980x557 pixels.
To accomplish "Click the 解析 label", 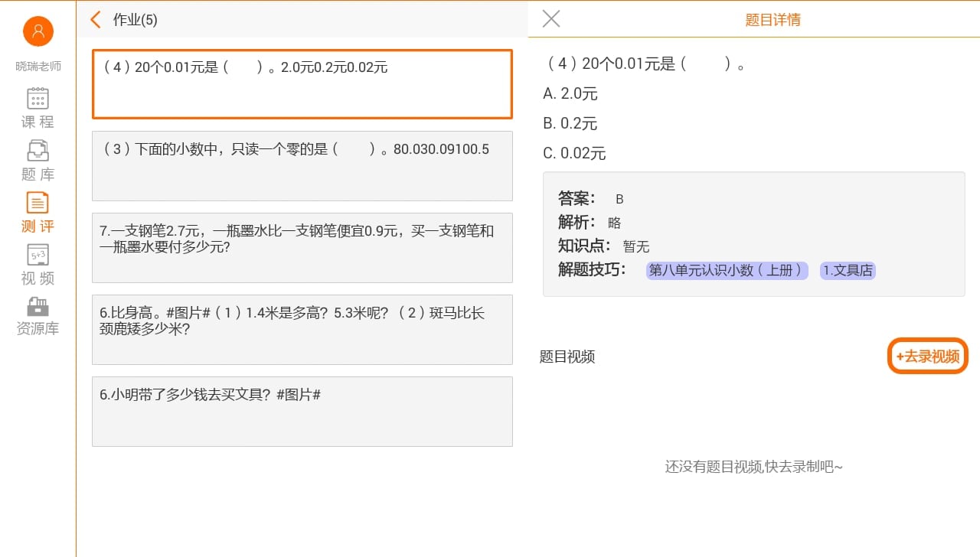I will coord(577,222).
